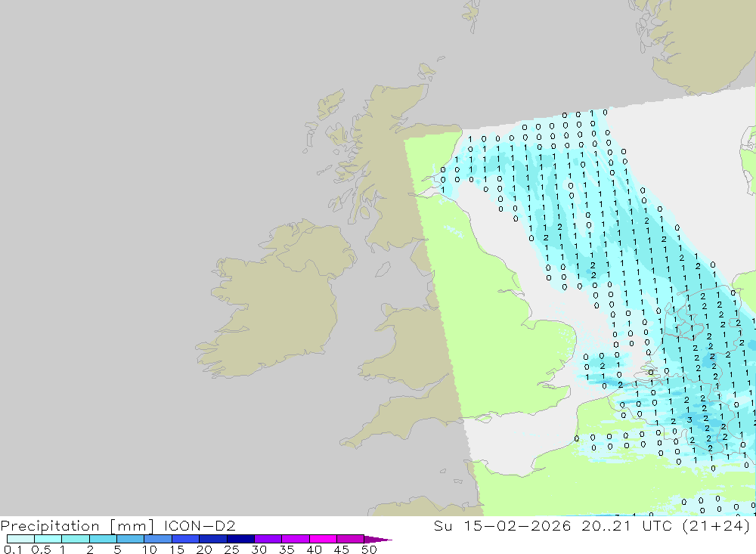Pick the legend swatch between 5 and 10
The height and width of the screenshot is (554, 756).
click(130, 539)
